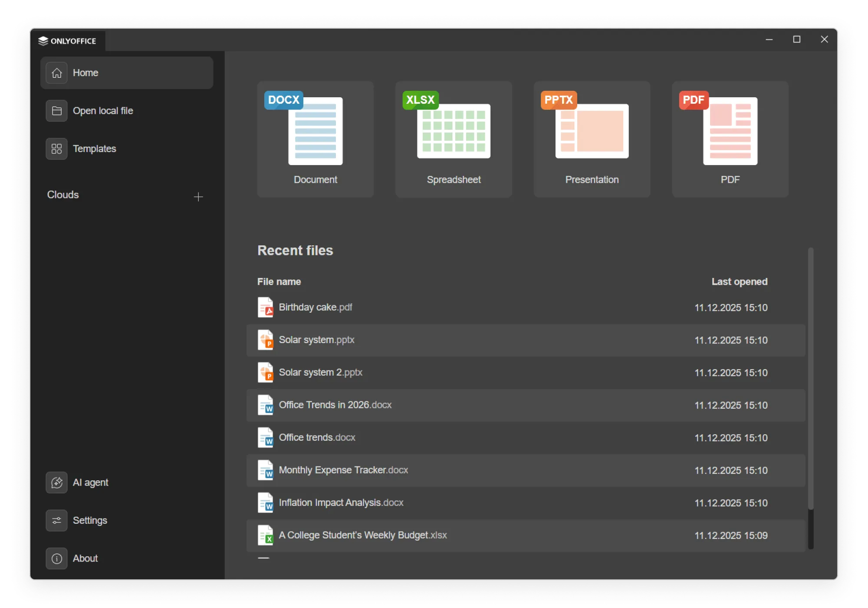Click the Open local file folder icon

56,111
